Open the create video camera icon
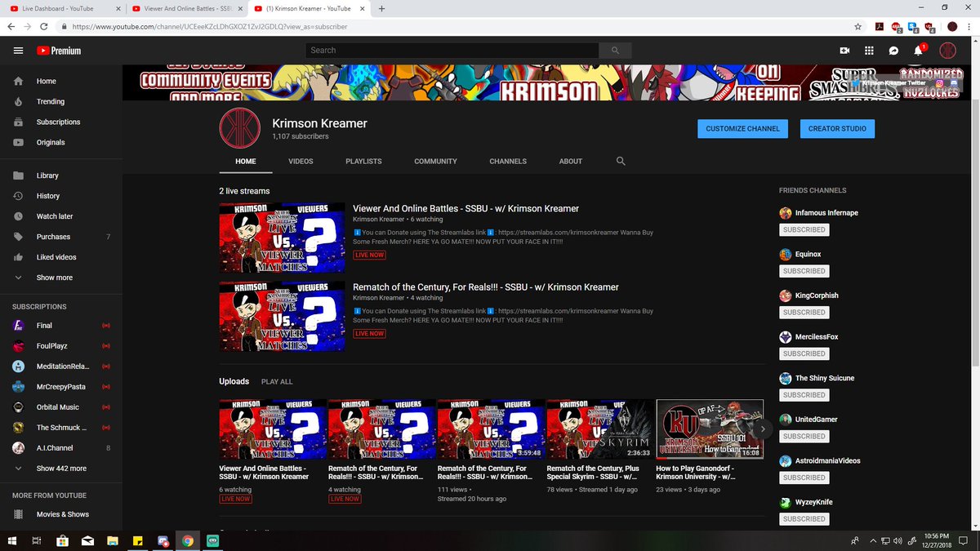980x551 pixels. pyautogui.click(x=844, y=51)
